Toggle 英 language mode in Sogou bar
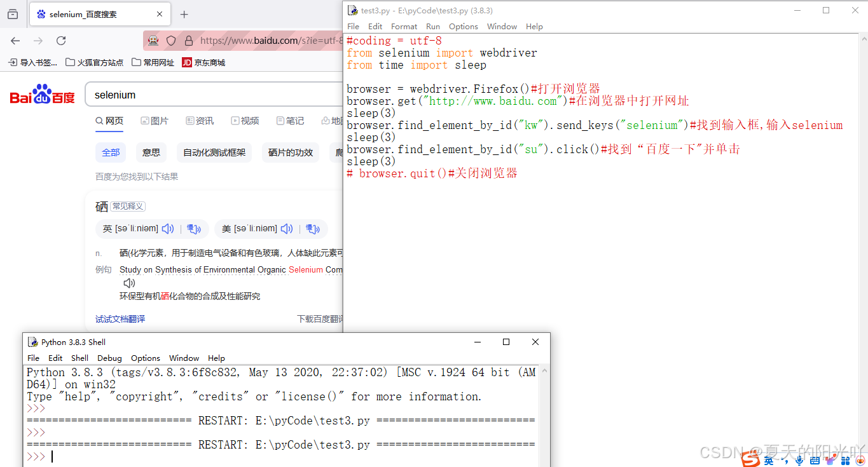 click(769, 460)
